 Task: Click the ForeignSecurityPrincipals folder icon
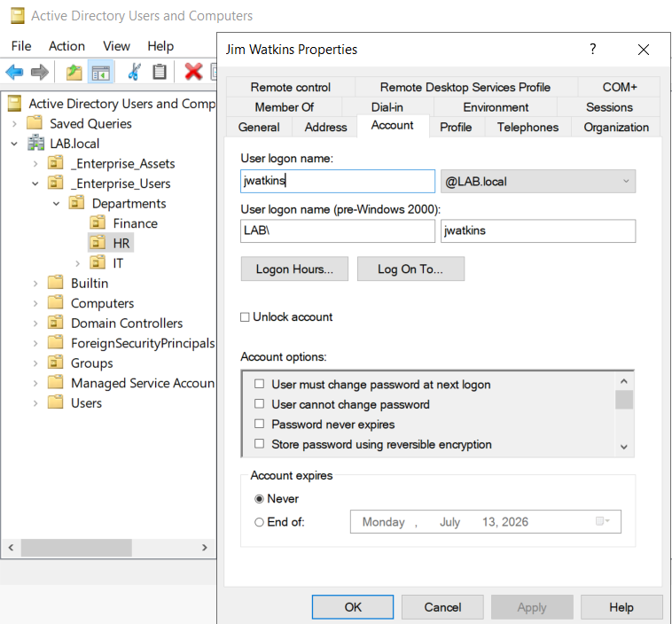click(56, 342)
